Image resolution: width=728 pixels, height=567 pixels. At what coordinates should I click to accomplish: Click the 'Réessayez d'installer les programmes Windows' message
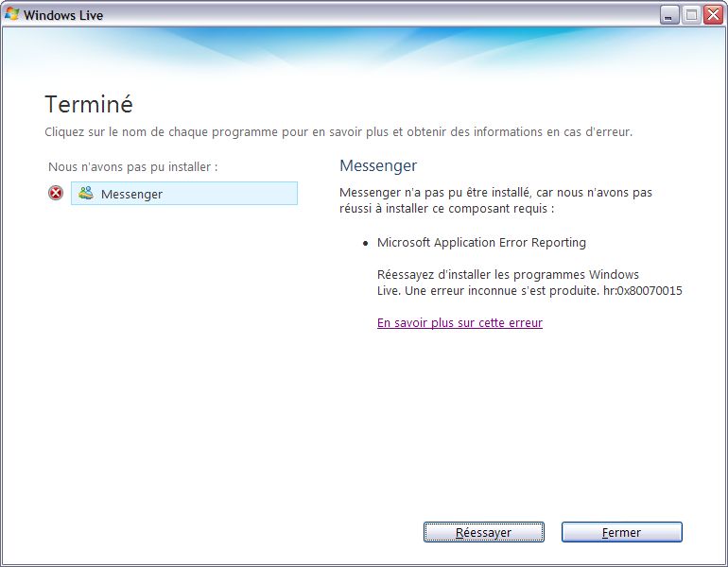(x=529, y=283)
